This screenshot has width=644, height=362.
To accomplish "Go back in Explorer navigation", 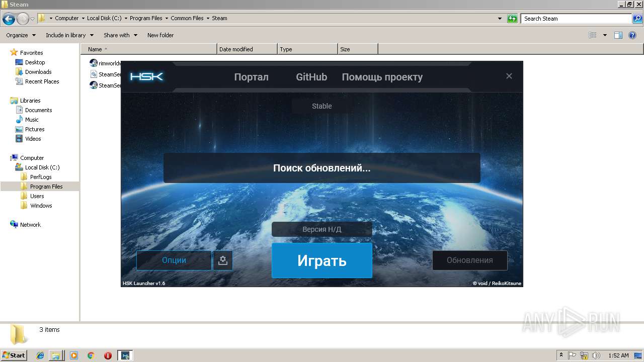I will 9,19.
